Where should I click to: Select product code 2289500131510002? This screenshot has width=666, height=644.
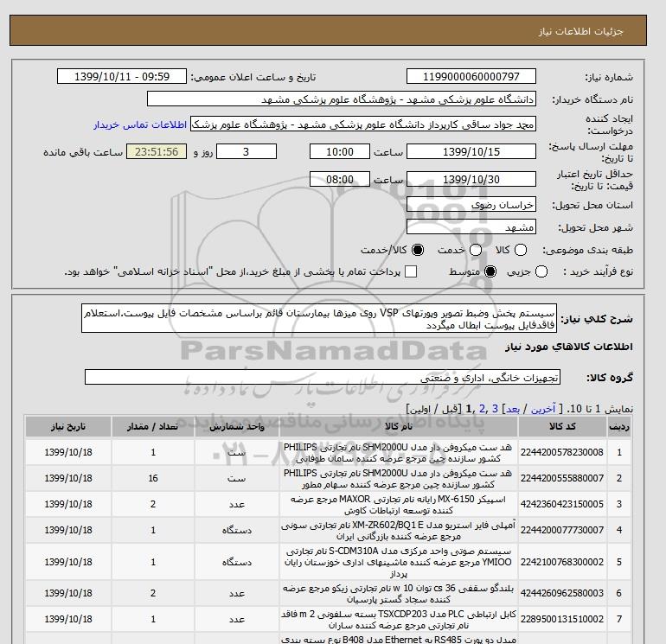[562, 620]
